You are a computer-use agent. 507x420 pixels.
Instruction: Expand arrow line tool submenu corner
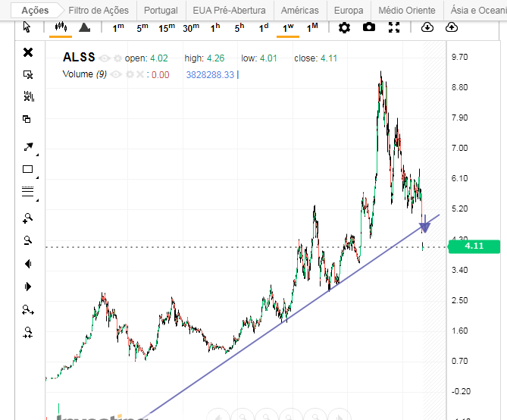pyautogui.click(x=37, y=155)
